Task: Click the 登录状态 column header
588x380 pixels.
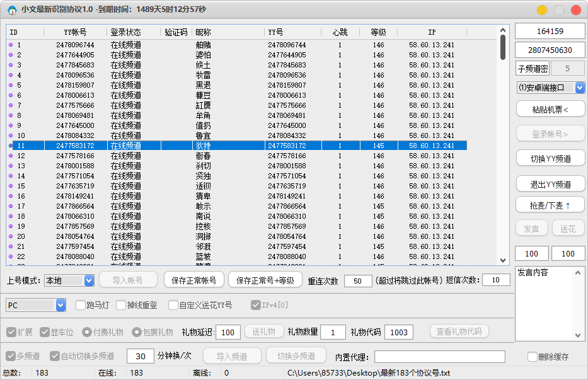Action: [x=125, y=32]
